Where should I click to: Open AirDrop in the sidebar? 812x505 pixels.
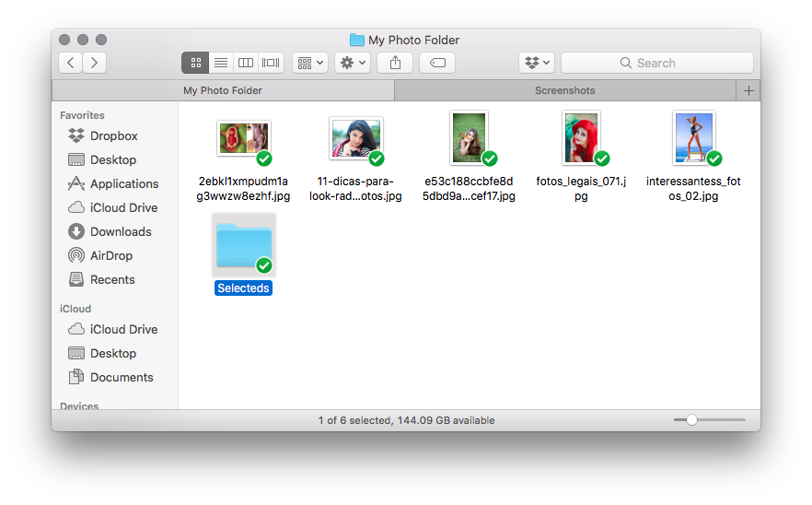pos(100,255)
